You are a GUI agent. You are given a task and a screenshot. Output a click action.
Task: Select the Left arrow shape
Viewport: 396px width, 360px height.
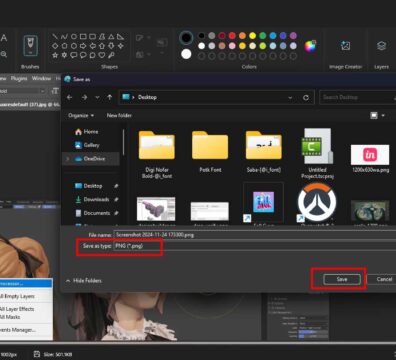(92, 46)
